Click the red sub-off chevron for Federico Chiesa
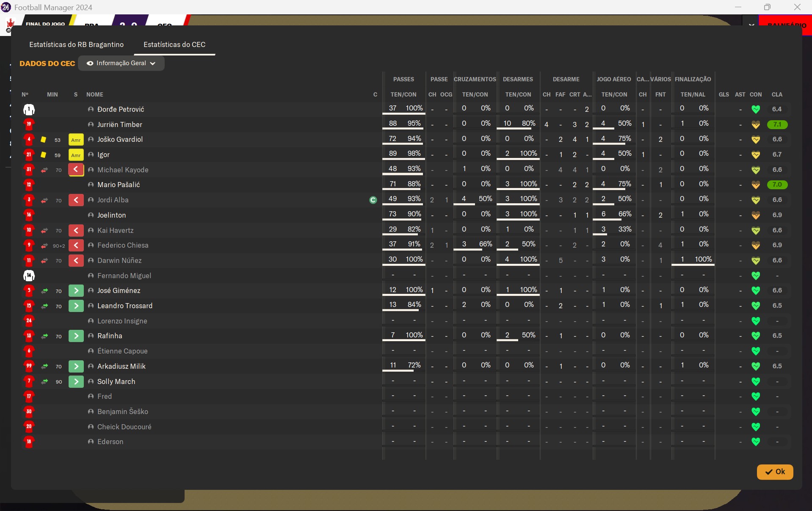The image size is (812, 511). point(76,246)
